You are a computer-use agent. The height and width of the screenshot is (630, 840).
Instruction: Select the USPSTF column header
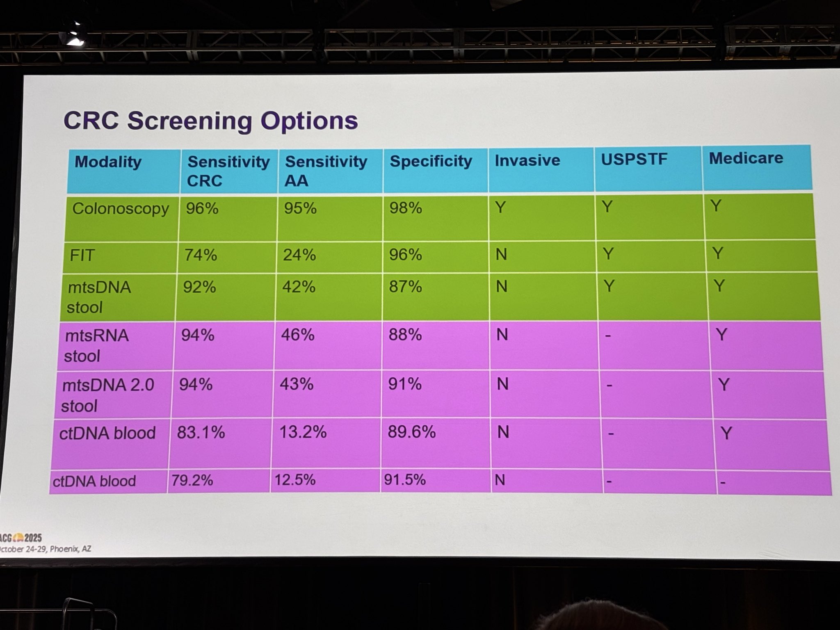click(x=634, y=159)
